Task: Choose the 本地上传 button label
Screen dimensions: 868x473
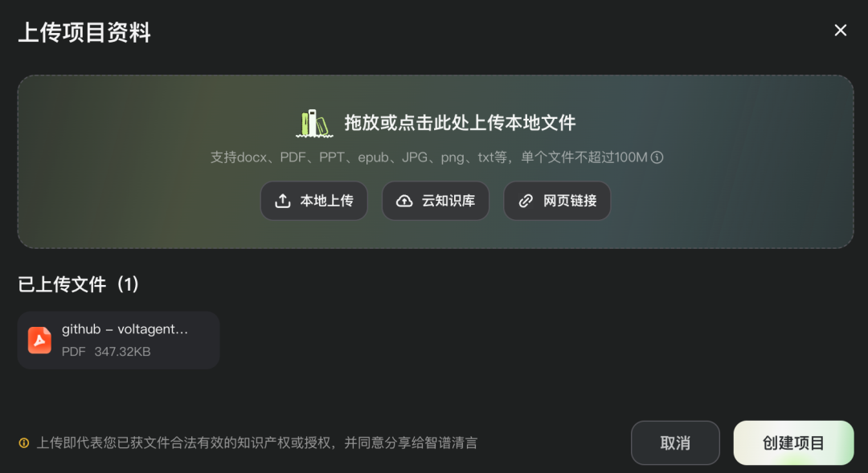Action: tap(326, 201)
